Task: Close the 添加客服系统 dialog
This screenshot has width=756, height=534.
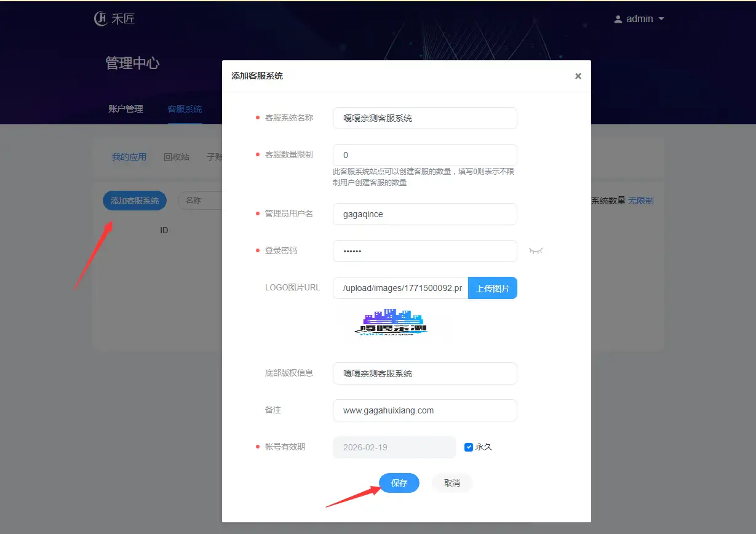Action: pos(578,76)
